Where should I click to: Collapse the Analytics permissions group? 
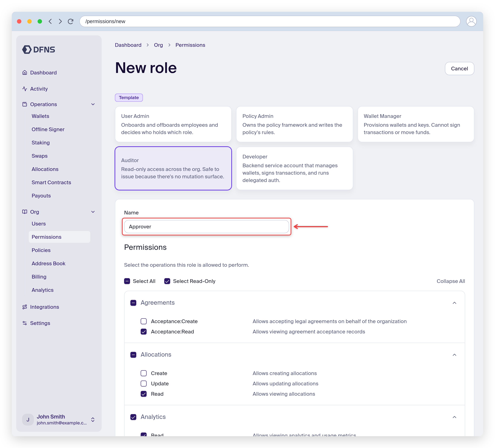coord(454,417)
